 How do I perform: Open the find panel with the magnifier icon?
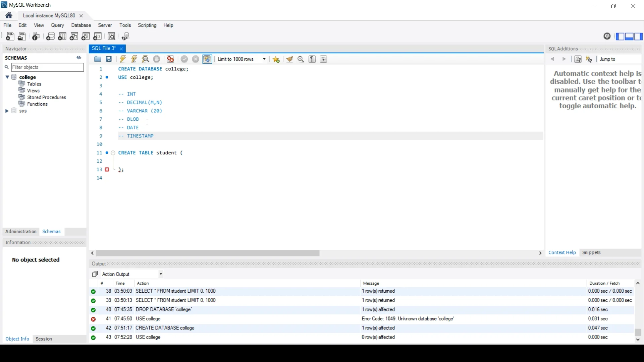pyautogui.click(x=301, y=59)
